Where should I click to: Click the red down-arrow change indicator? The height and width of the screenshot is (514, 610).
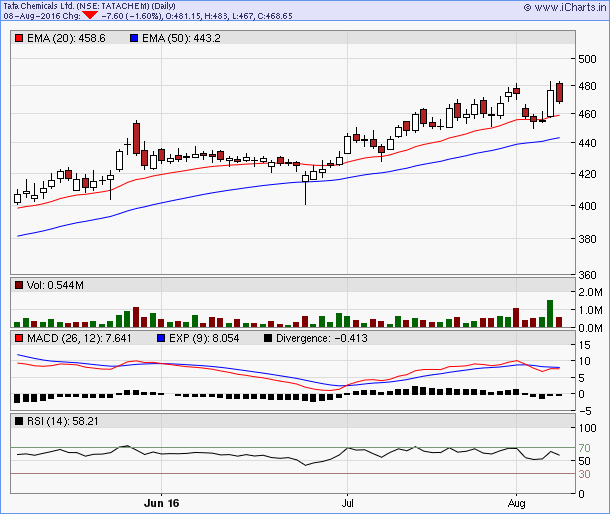(90, 15)
